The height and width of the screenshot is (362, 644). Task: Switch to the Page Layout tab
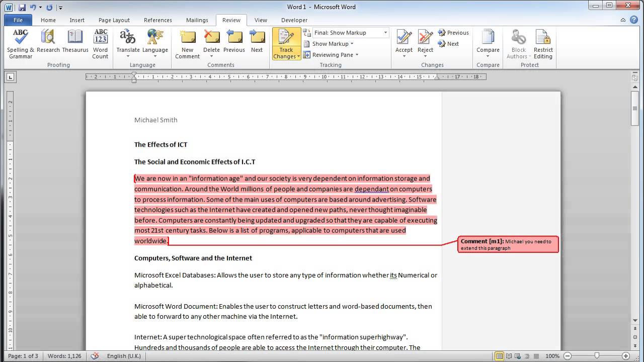114,20
